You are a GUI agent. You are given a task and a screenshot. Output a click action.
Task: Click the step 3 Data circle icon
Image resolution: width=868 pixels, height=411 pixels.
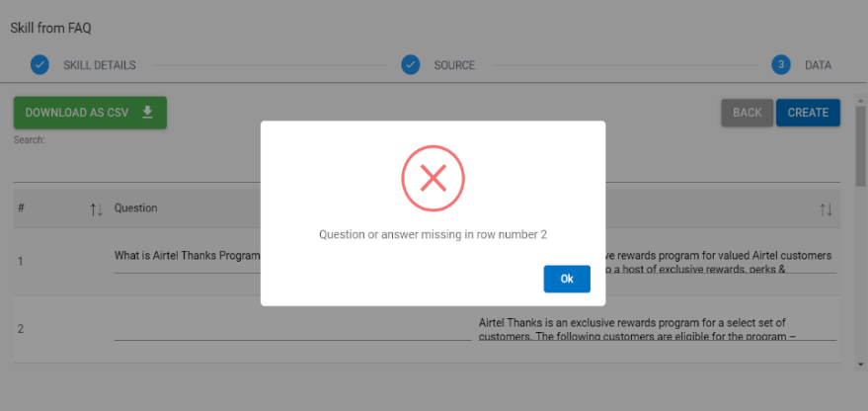pos(781,65)
